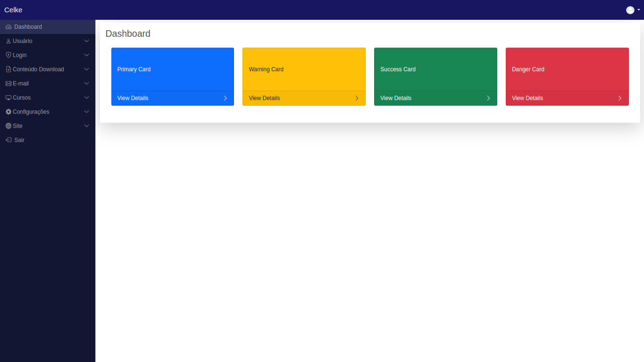Click the Dashboard page heading

point(128,33)
